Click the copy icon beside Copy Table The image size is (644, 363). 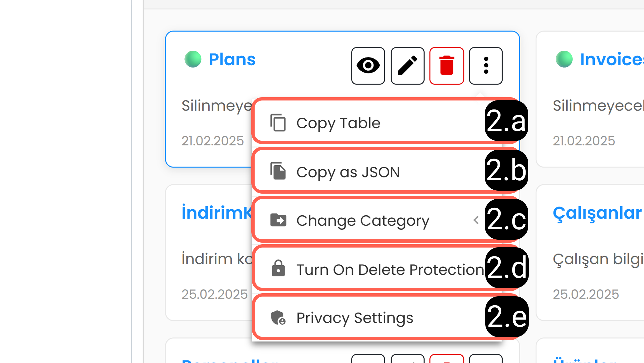click(x=278, y=123)
